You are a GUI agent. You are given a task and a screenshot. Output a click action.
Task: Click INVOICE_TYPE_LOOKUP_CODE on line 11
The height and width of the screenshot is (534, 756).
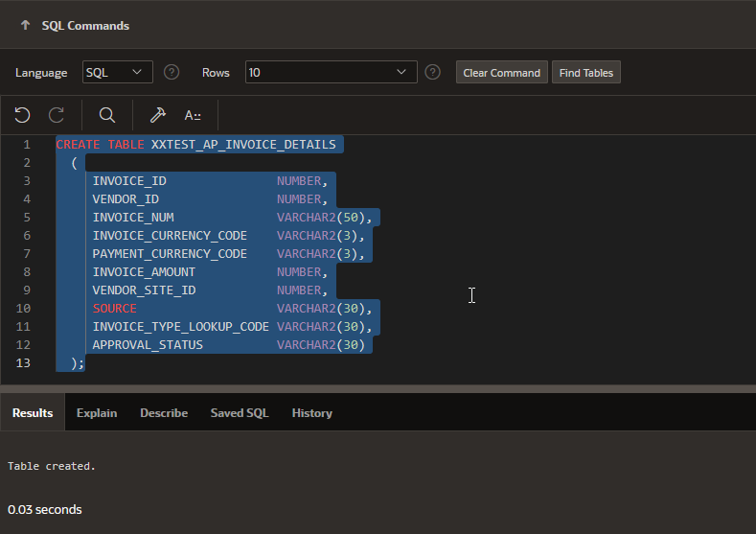point(181,327)
